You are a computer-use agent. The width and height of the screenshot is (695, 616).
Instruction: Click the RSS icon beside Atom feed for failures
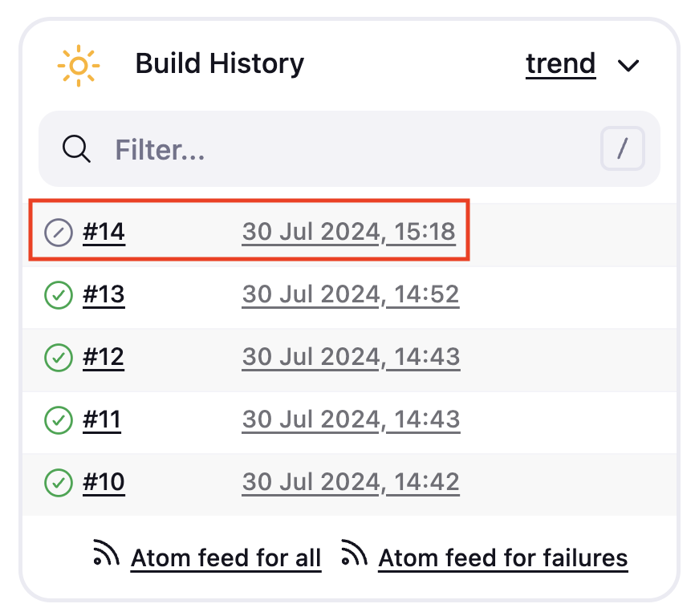click(x=354, y=553)
